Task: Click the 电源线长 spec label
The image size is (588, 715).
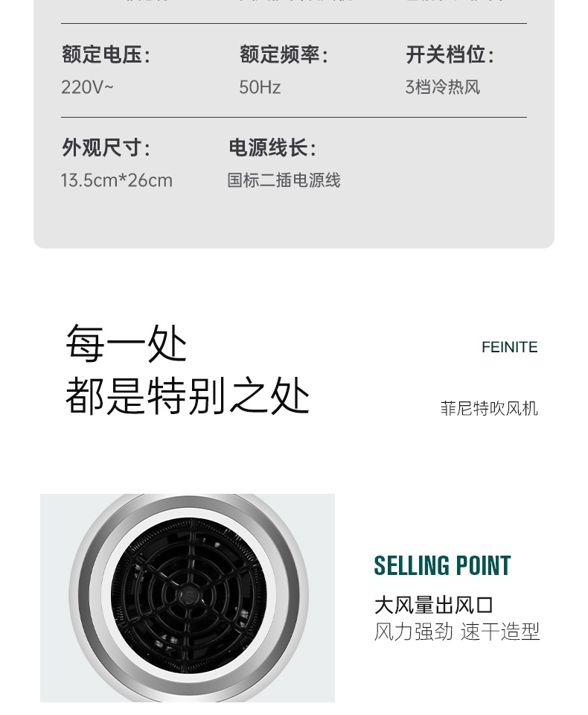Action: [x=272, y=148]
